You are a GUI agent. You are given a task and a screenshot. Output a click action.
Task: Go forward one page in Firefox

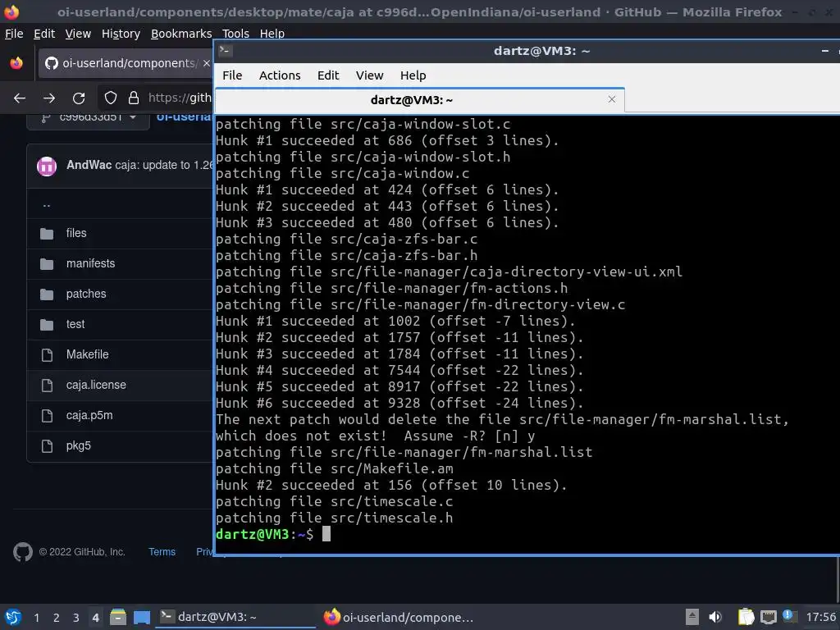[x=49, y=98]
